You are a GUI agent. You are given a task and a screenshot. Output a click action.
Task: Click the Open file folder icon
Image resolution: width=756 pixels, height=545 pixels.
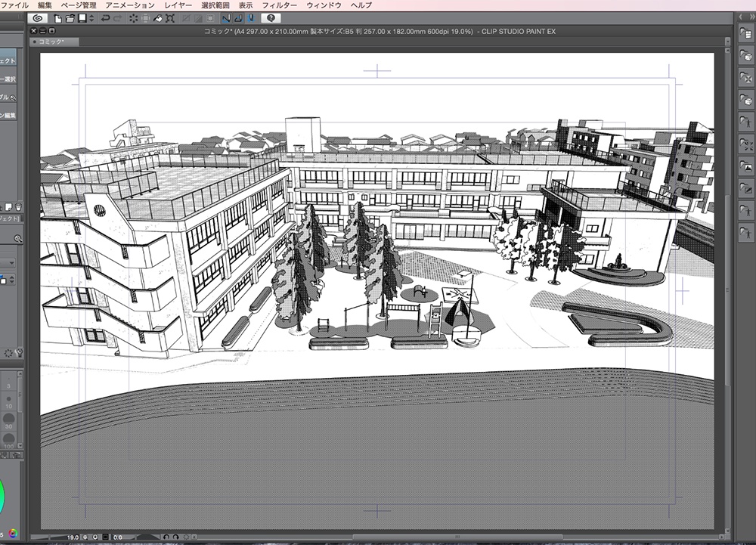click(70, 17)
